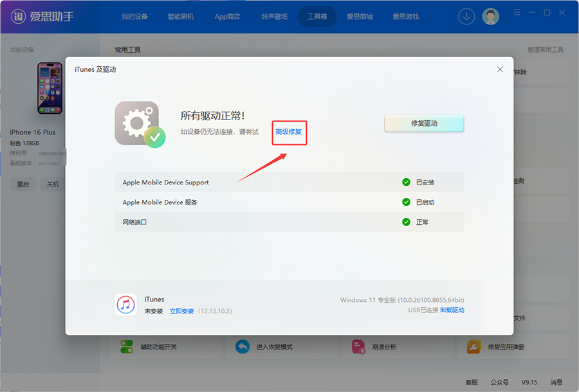Click the USB已连接 status text
Viewport: 579px width, 392px height.
(x=423, y=310)
